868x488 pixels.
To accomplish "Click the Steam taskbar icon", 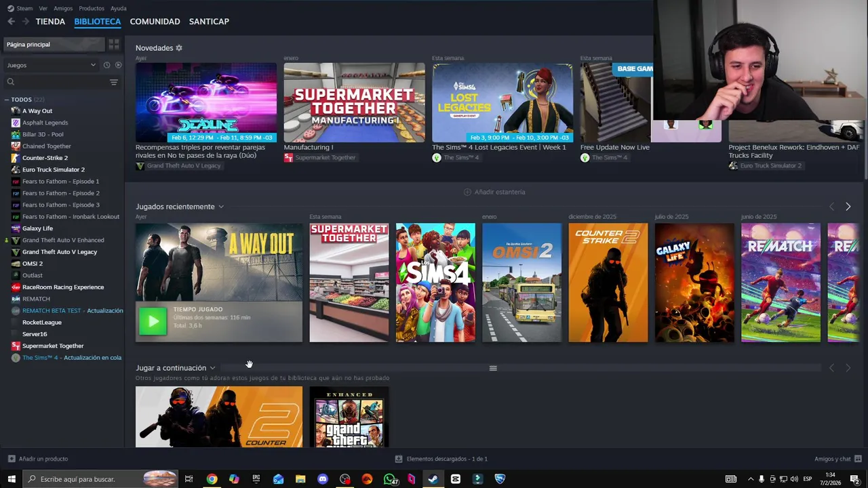I will point(433,479).
